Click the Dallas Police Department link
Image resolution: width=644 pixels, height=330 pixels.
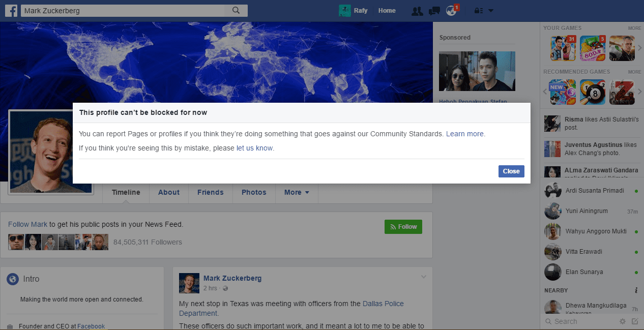291,308
